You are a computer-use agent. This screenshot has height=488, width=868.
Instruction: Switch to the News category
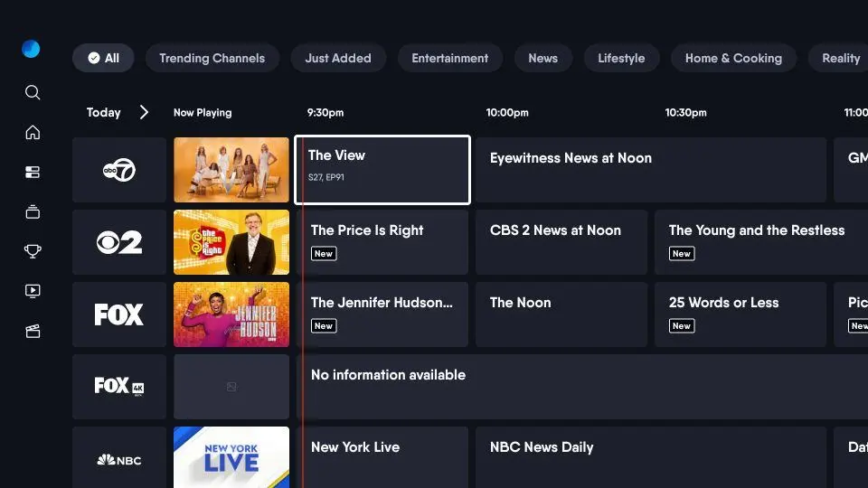(542, 58)
